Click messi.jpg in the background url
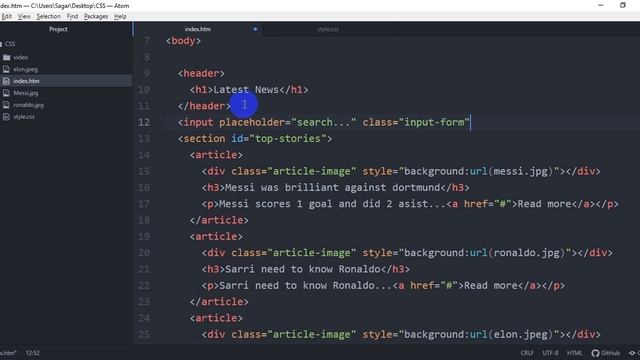This screenshot has width=640, height=360. 520,171
